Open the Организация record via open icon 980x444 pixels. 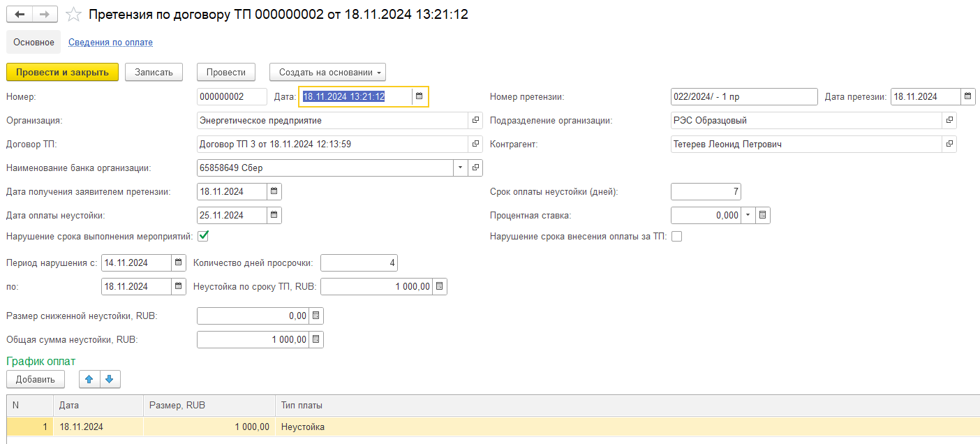pos(475,121)
